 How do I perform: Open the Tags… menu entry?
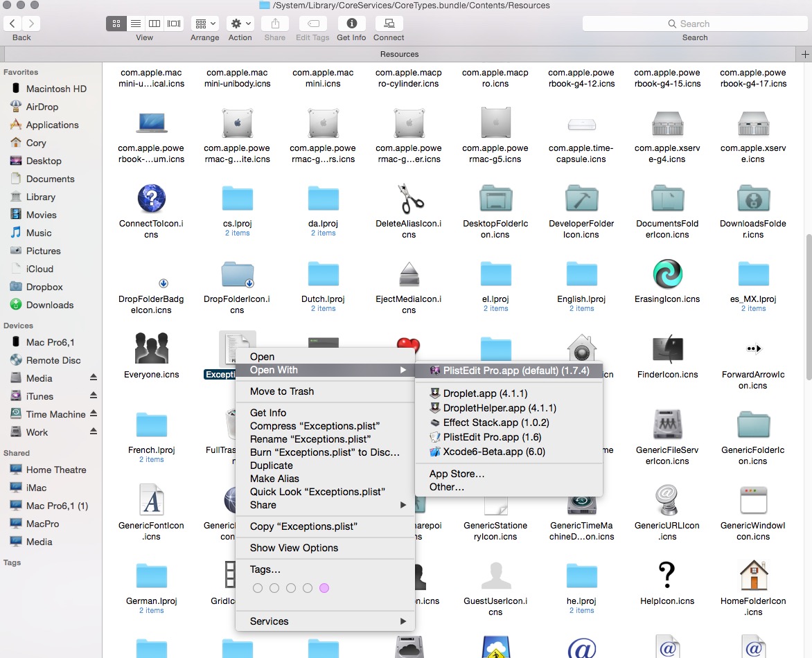[x=325, y=569]
